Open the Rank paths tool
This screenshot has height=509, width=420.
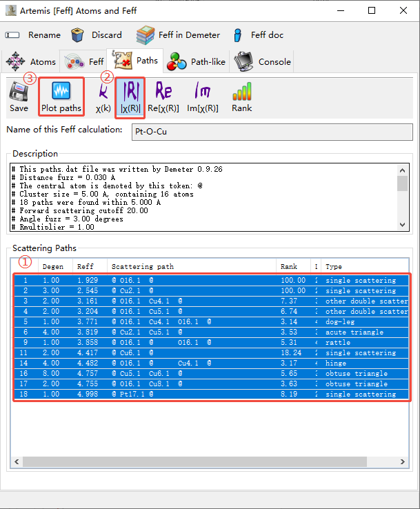[241, 97]
